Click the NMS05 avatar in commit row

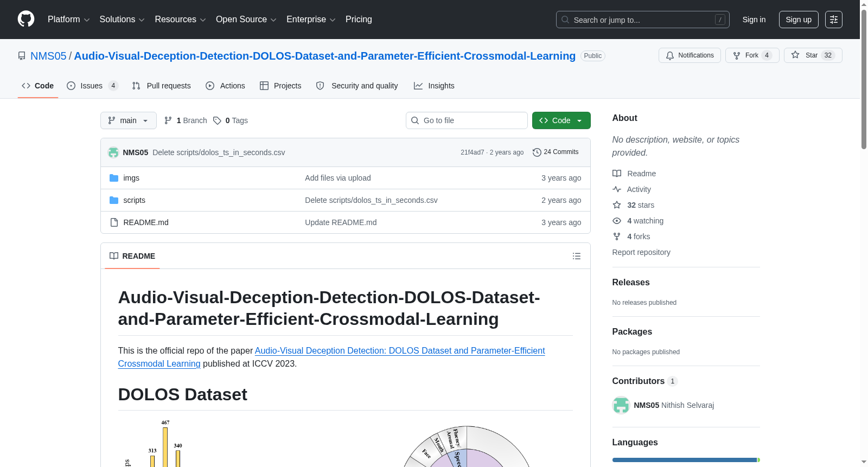113,152
